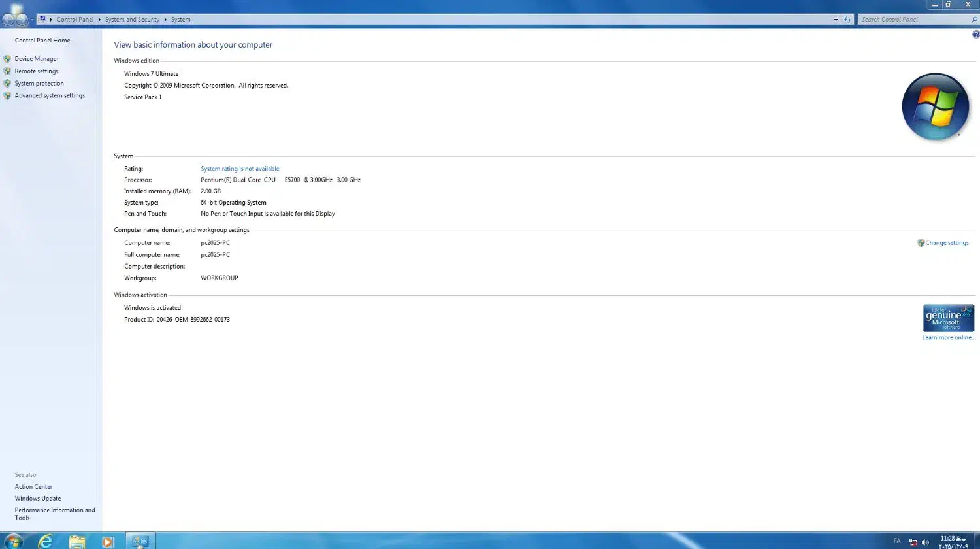This screenshot has height=549, width=980.
Task: Go to System and Security breadcrumb
Action: [132, 20]
